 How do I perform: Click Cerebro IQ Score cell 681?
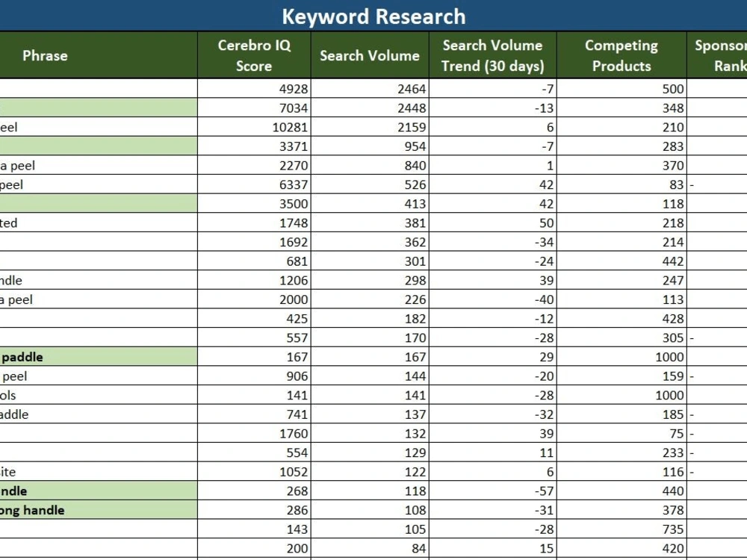[x=254, y=261]
